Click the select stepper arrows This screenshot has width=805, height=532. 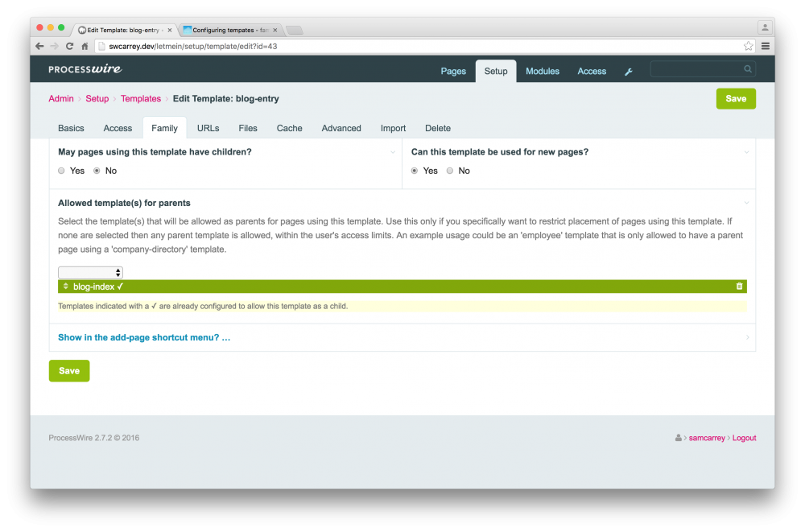pyautogui.click(x=118, y=272)
